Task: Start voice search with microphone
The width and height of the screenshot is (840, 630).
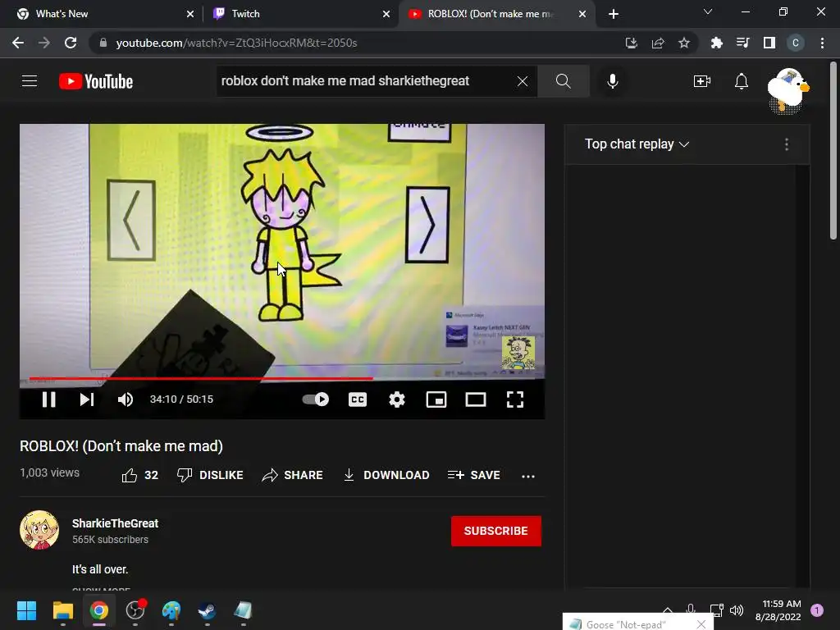Action: click(x=612, y=81)
